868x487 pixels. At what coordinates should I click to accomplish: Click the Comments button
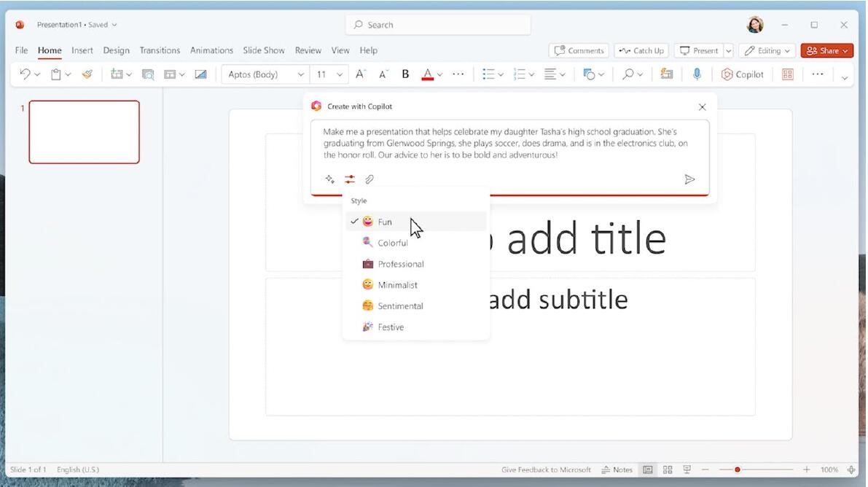click(579, 50)
